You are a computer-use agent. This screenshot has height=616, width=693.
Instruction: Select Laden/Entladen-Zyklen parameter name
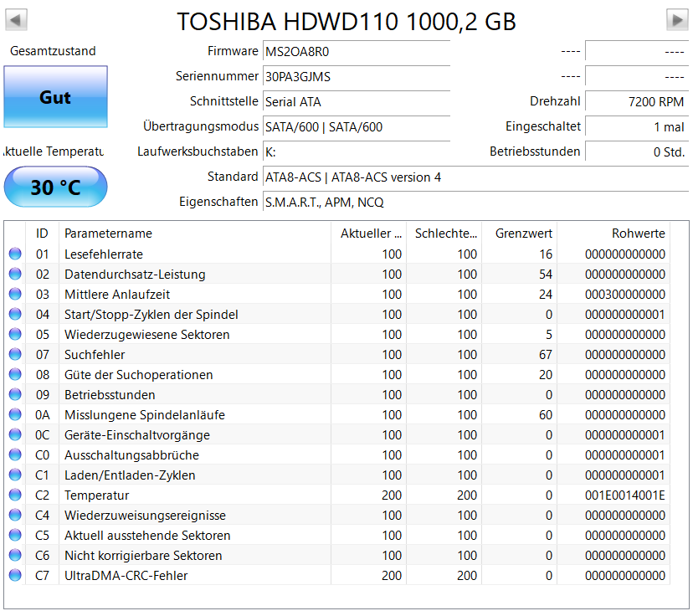[x=130, y=475]
